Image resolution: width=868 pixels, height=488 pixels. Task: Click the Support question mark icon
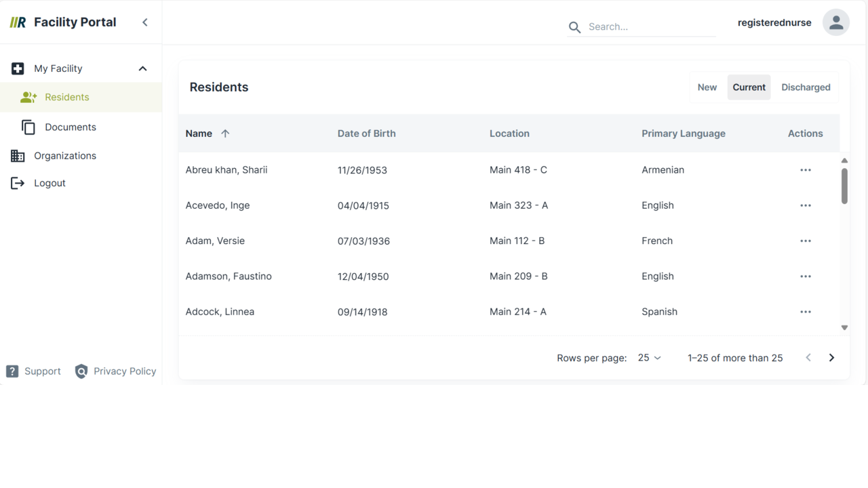tap(12, 371)
